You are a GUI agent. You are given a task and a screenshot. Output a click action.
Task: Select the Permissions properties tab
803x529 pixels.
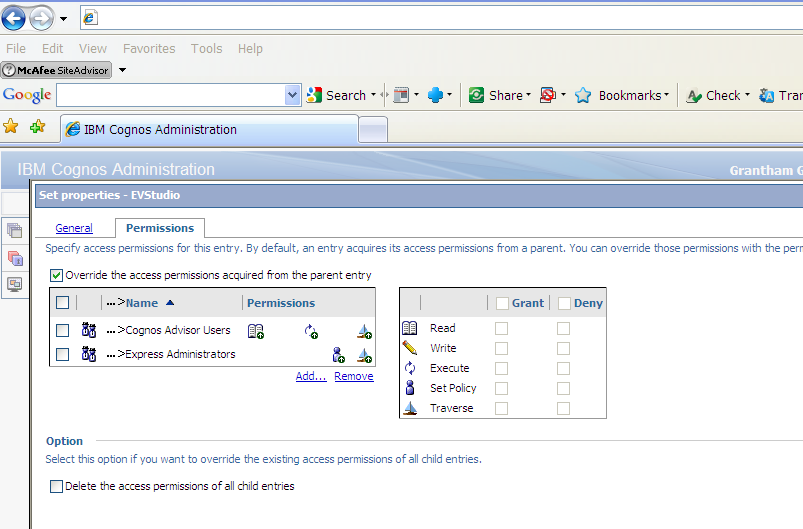[x=160, y=228]
